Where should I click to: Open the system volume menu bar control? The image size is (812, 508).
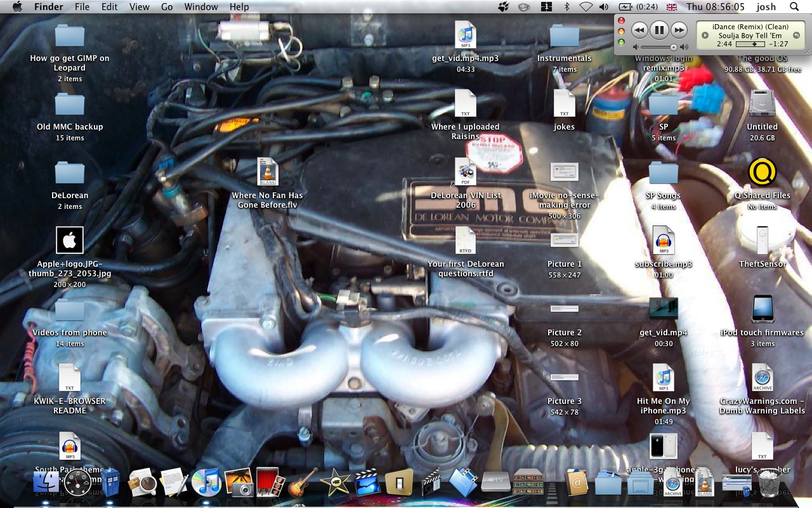coord(603,7)
